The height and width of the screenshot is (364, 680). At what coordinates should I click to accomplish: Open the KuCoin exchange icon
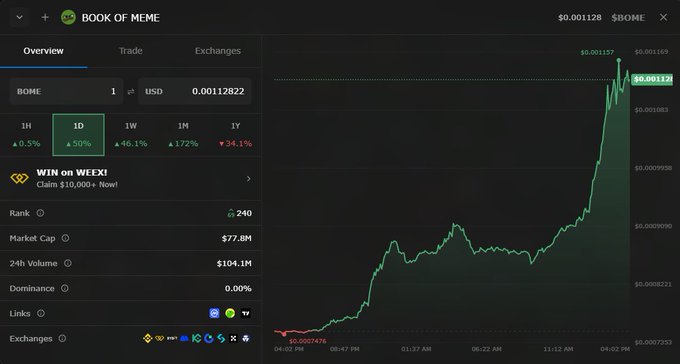(x=196, y=338)
